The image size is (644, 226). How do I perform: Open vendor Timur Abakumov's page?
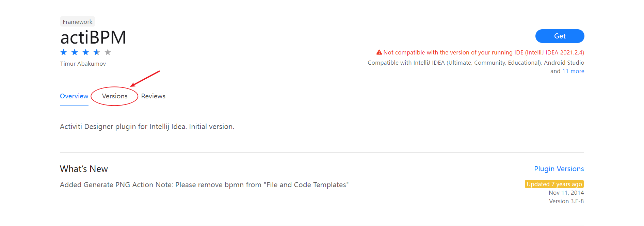coord(83,64)
